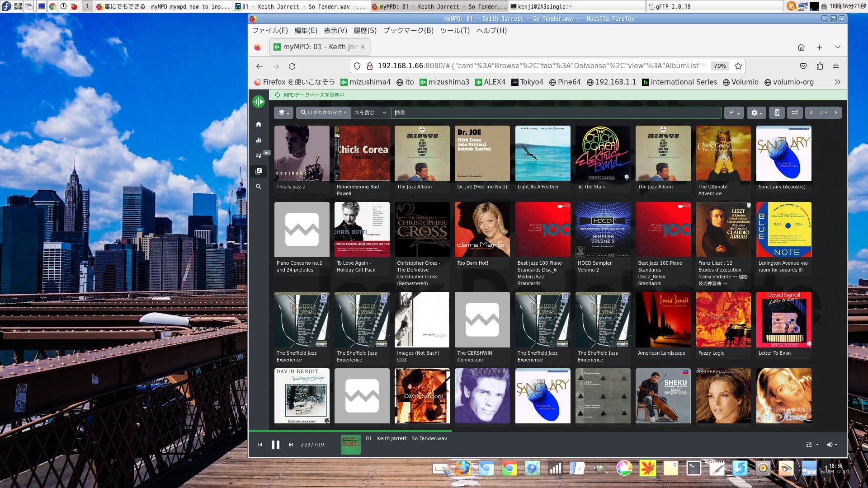Open the Queue view with badge 45
The image size is (868, 488).
(259, 155)
